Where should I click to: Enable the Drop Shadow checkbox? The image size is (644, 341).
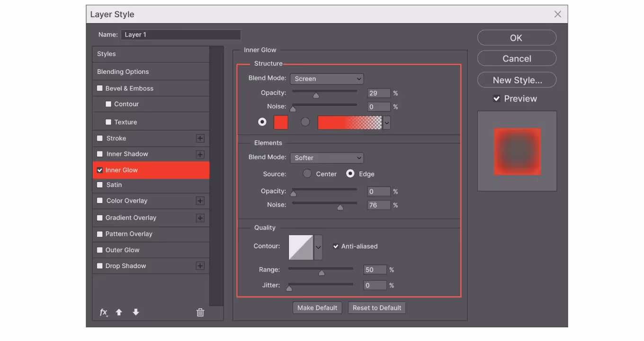pyautogui.click(x=100, y=266)
